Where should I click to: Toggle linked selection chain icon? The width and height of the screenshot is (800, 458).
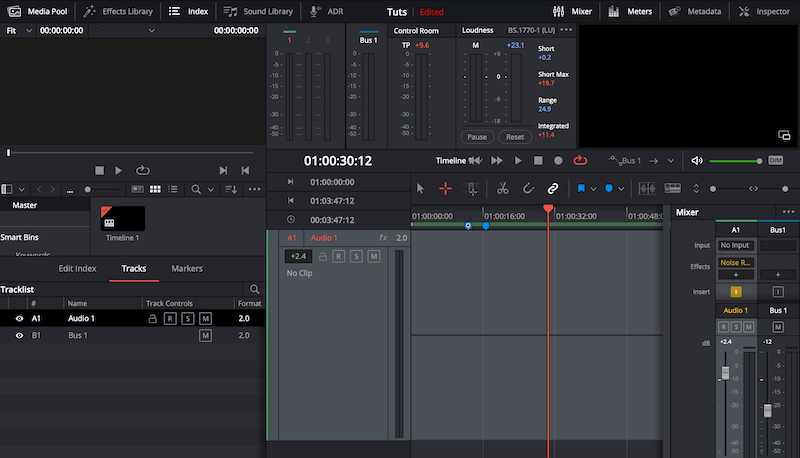[552, 188]
